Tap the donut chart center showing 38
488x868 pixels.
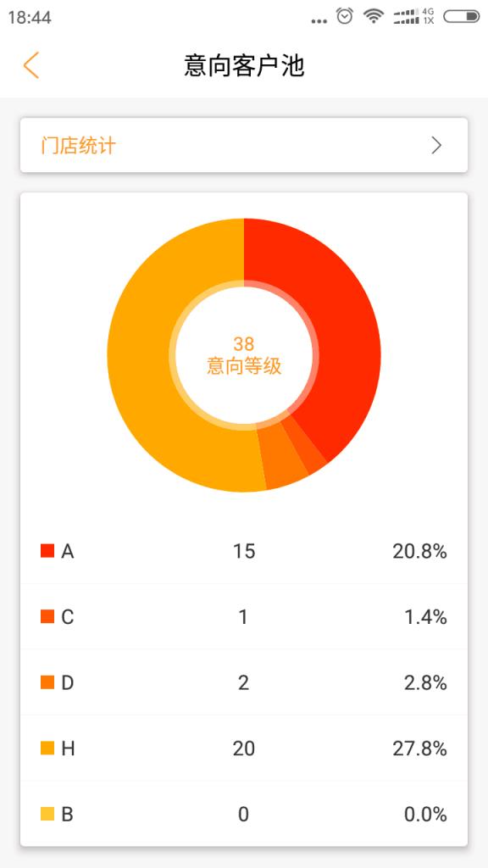[x=244, y=354]
